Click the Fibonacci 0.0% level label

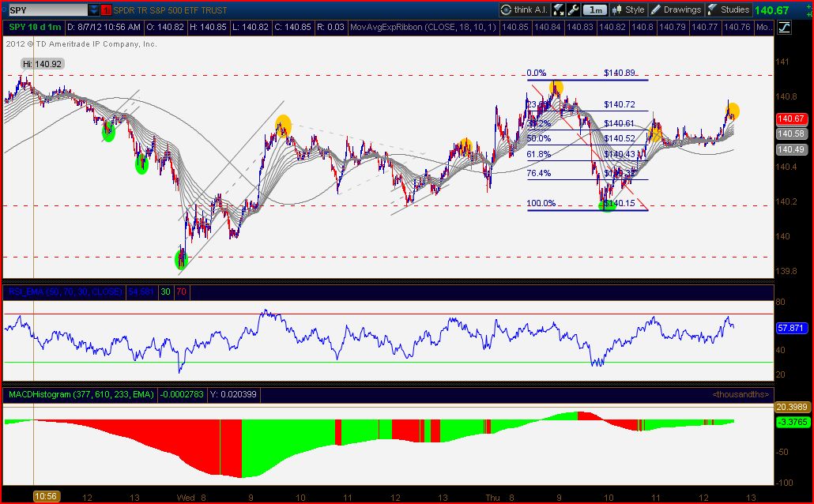tap(537, 73)
